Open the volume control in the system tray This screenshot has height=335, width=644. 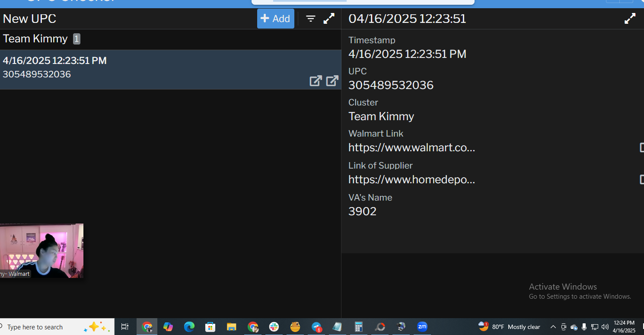click(x=605, y=327)
